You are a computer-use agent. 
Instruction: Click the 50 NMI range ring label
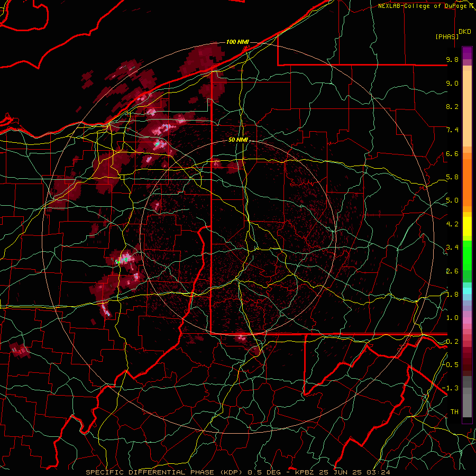(x=239, y=140)
